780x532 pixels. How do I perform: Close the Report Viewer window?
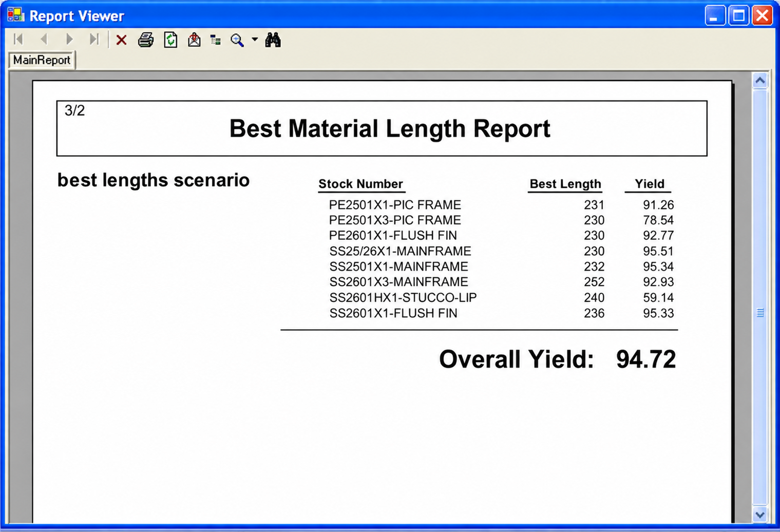[763, 15]
